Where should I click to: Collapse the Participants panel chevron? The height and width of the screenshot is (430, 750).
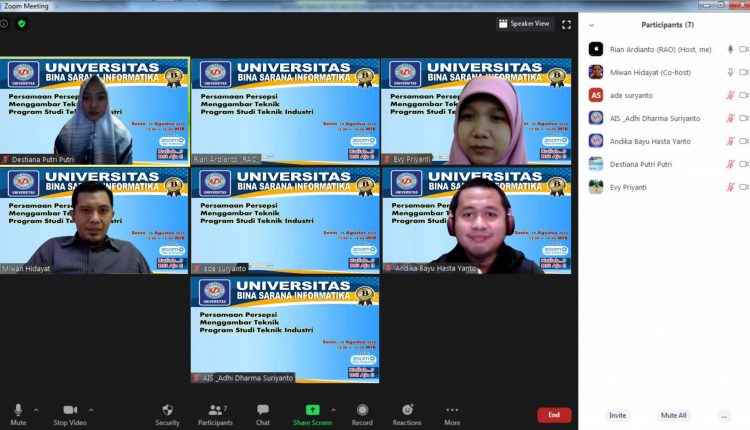pyautogui.click(x=592, y=25)
